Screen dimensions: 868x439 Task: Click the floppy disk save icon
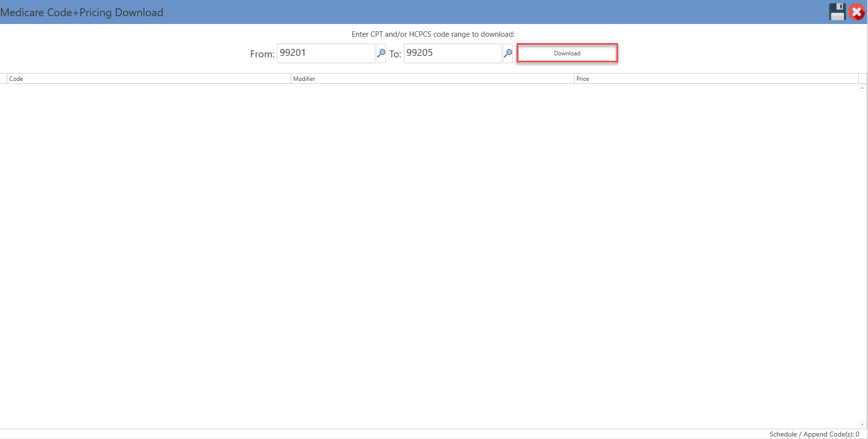pyautogui.click(x=837, y=12)
